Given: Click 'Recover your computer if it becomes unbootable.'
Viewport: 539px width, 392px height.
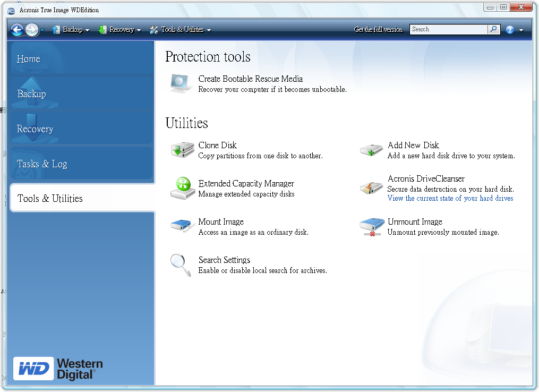Looking at the screenshot, I should 272,89.
